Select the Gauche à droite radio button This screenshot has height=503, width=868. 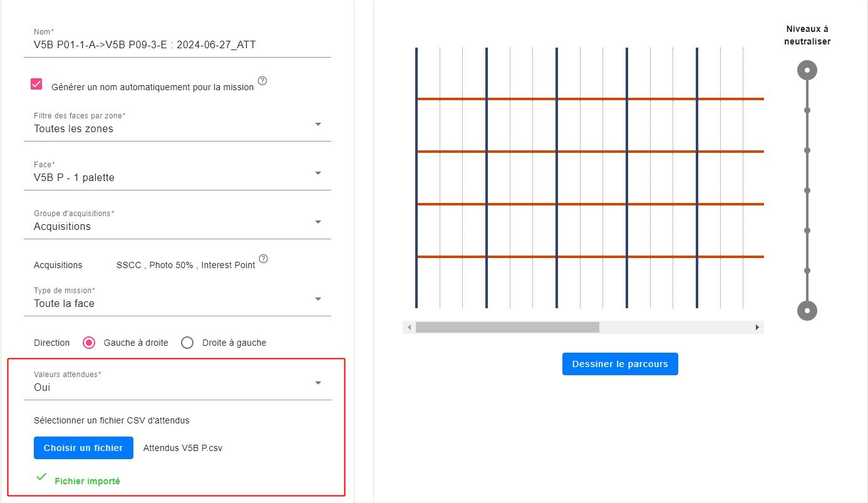coord(89,343)
